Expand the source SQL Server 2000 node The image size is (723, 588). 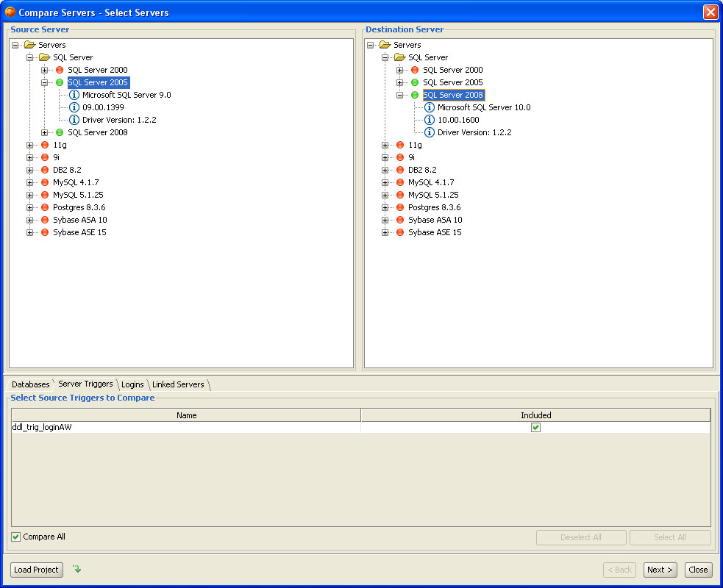coord(45,70)
